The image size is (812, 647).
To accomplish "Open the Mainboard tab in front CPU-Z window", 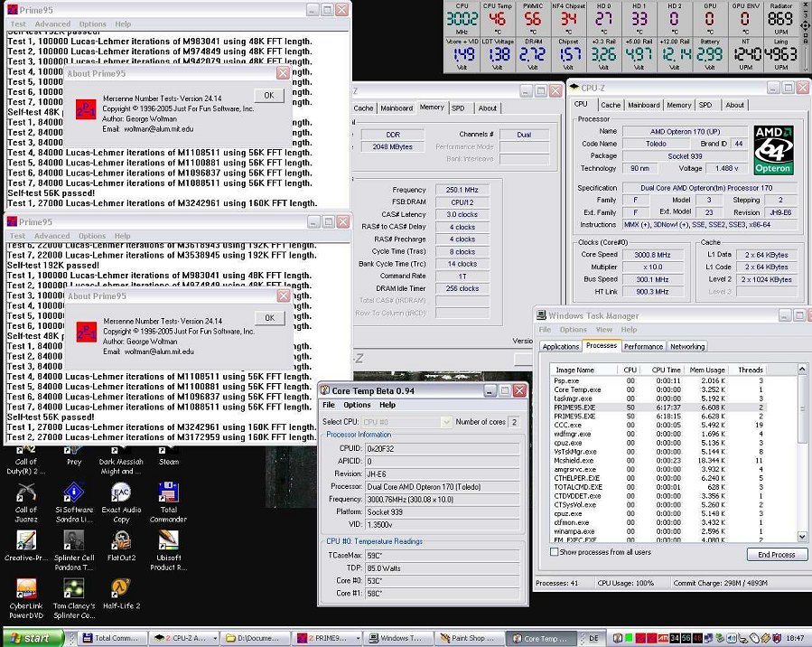I will (x=644, y=105).
